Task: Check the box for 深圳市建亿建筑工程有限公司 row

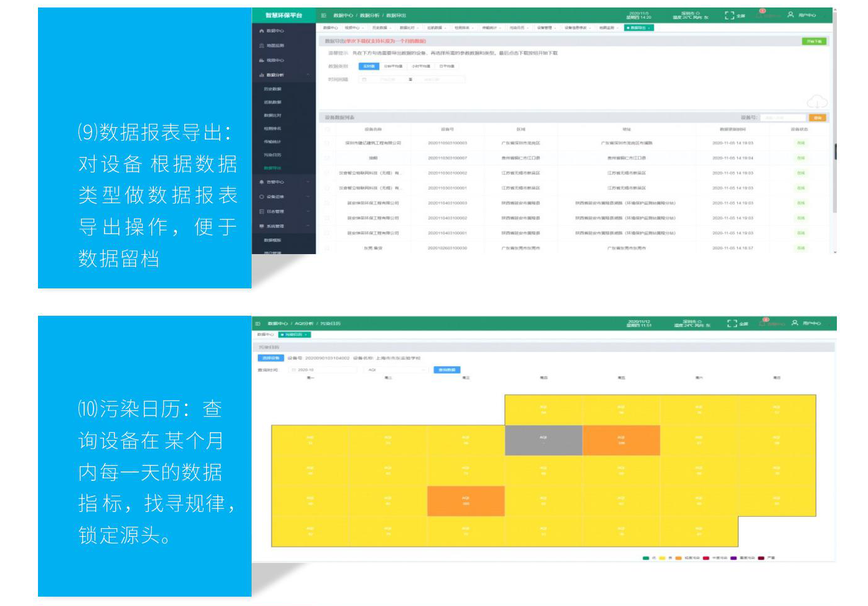Action: (328, 143)
